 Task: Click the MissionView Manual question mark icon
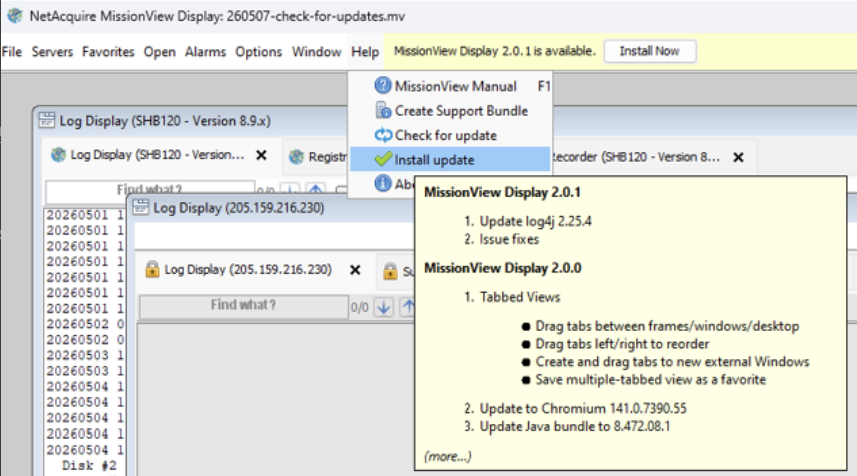[x=383, y=85]
